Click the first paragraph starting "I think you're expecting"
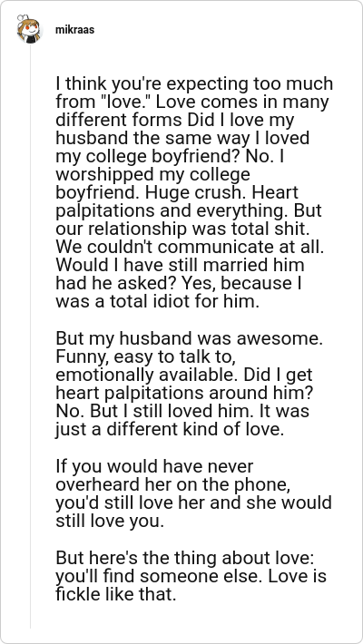Image resolution: width=363 pixels, height=644 pixels. [x=194, y=192]
